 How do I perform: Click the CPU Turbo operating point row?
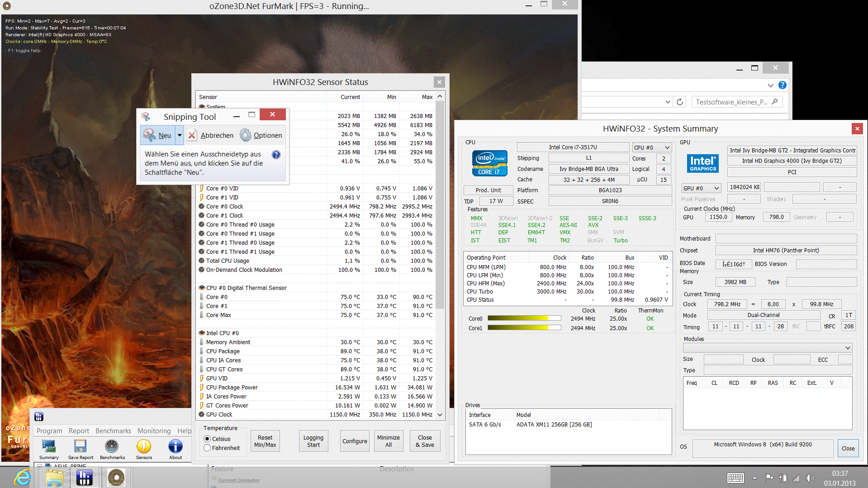[567, 291]
